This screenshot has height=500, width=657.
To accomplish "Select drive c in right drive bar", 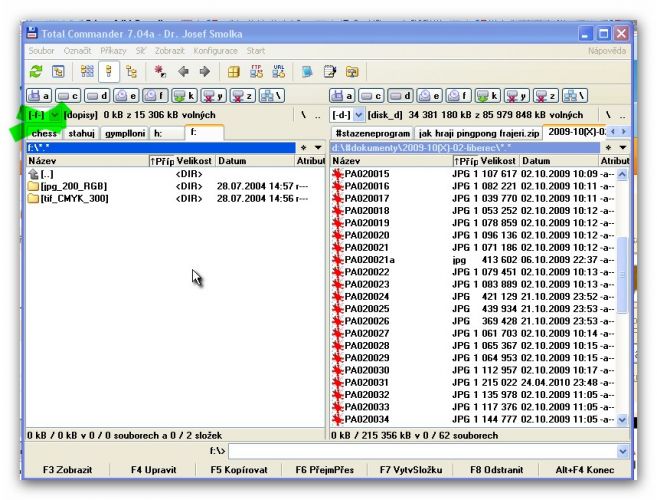I will click(x=371, y=96).
